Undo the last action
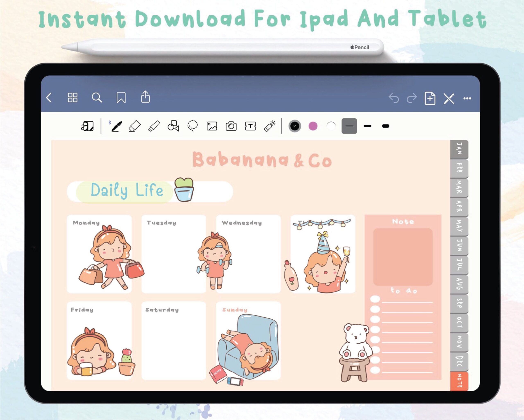This screenshot has height=420, width=524. coord(394,98)
